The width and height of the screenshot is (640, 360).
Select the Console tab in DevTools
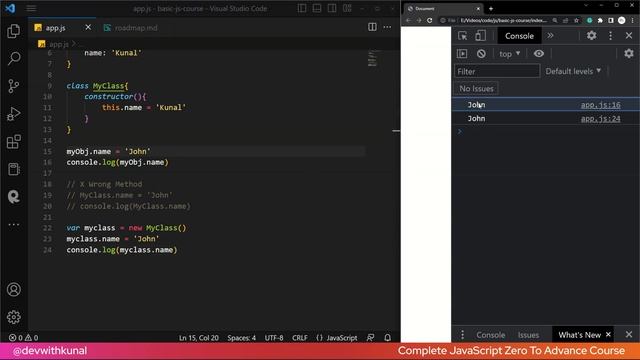(x=519, y=36)
